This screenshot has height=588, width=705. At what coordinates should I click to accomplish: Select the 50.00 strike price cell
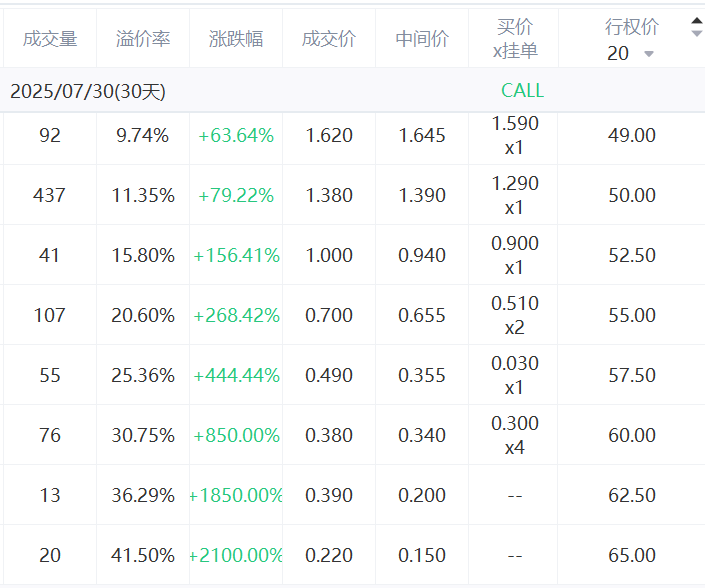(x=631, y=196)
